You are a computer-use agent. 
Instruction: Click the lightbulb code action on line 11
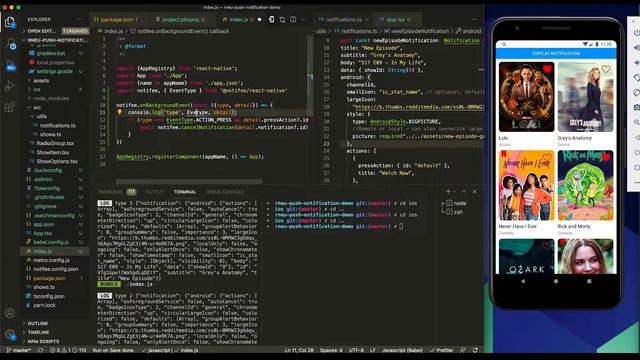(120, 112)
